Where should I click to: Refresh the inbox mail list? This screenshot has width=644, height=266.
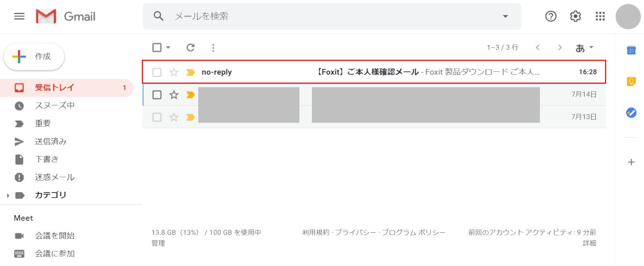191,47
